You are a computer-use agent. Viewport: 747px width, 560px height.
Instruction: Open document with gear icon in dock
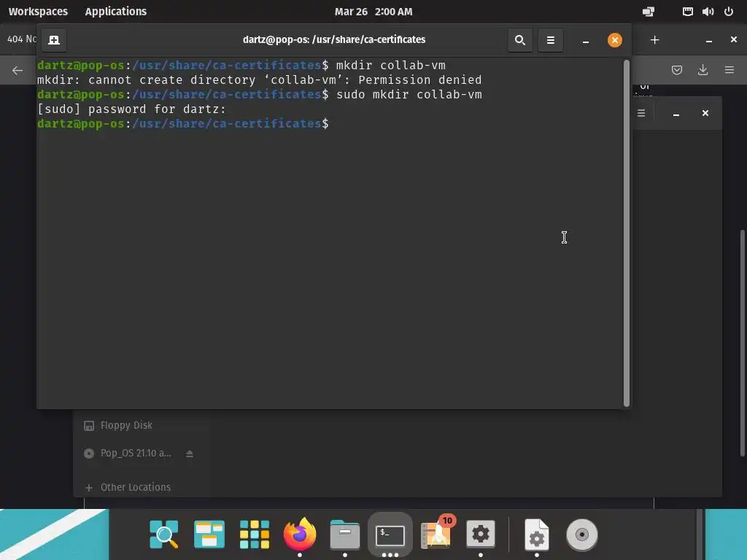point(537,534)
